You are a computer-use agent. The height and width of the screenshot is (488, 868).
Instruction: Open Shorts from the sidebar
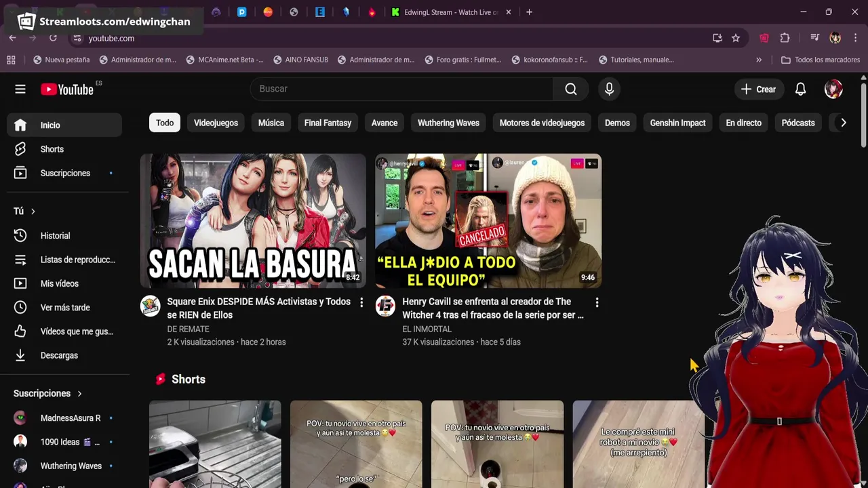coord(64,149)
